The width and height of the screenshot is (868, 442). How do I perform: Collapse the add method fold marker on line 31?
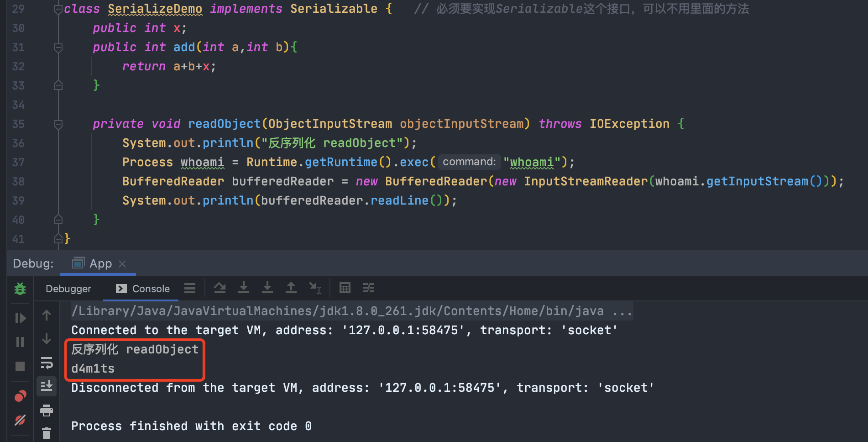58,47
